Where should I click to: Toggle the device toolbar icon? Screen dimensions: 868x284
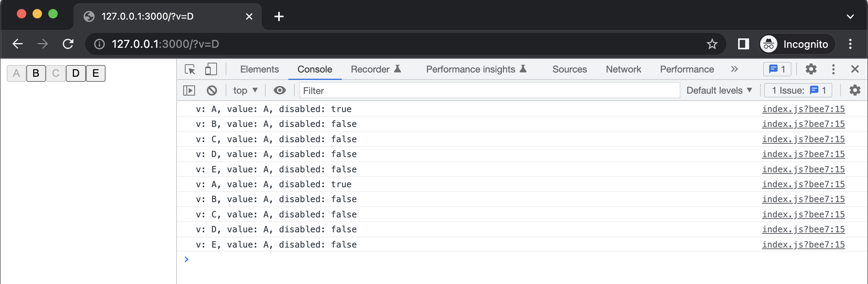point(211,69)
